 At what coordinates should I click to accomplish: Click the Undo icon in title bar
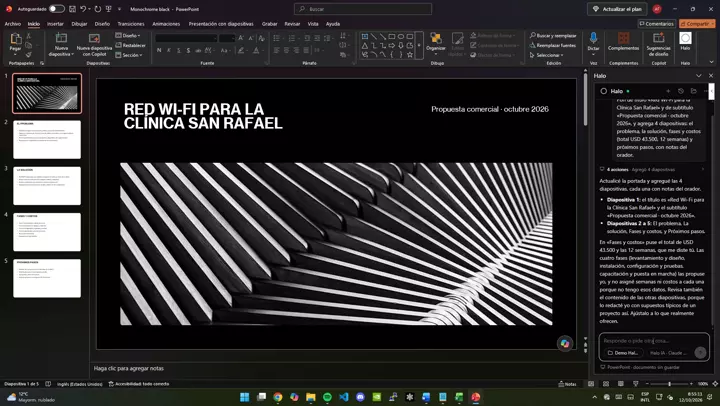[x=83, y=9]
